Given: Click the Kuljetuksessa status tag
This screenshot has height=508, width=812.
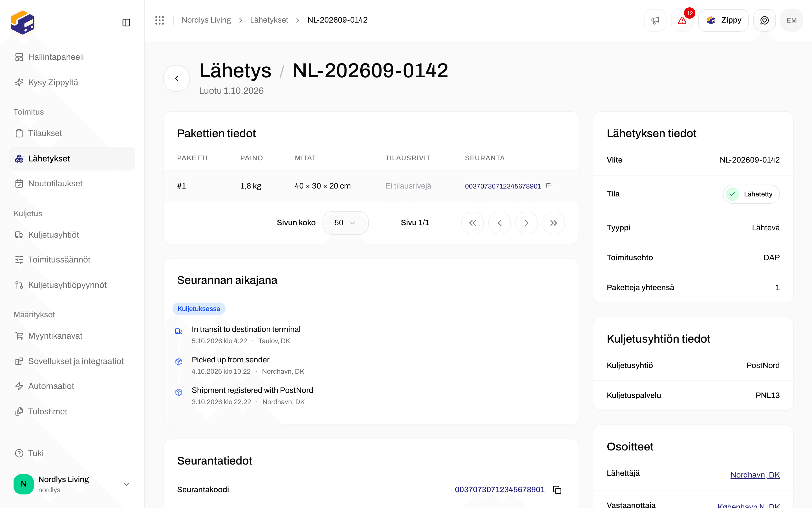Looking at the screenshot, I should [199, 309].
